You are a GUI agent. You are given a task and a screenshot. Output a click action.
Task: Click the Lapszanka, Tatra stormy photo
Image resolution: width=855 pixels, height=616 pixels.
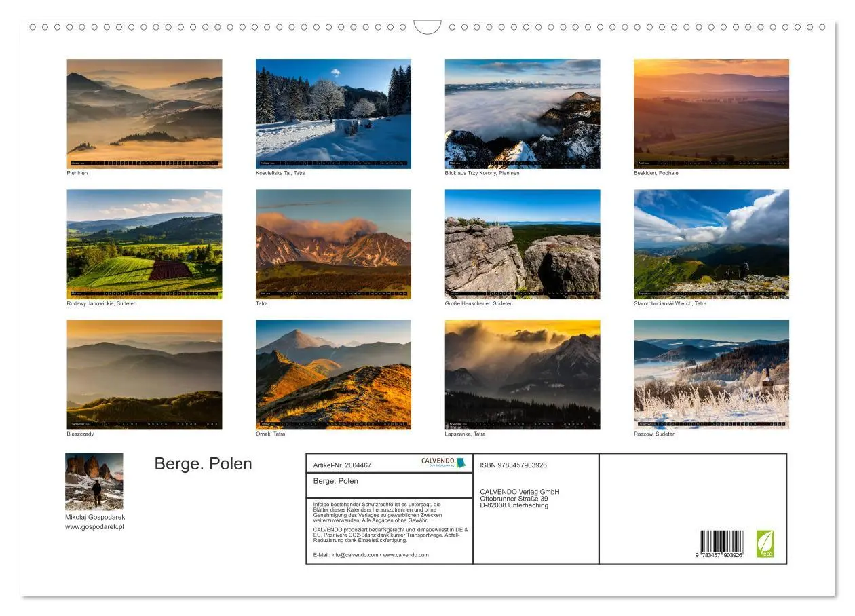[x=522, y=374]
